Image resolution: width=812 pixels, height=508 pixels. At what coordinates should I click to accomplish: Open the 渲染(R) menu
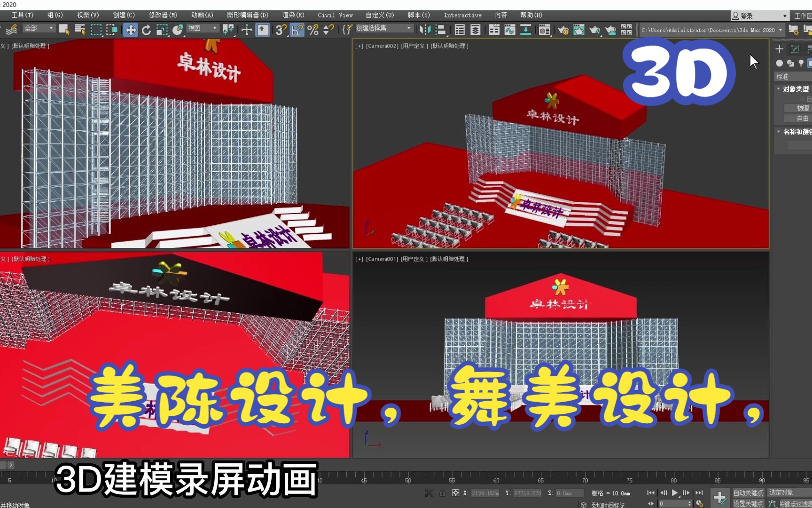[293, 15]
